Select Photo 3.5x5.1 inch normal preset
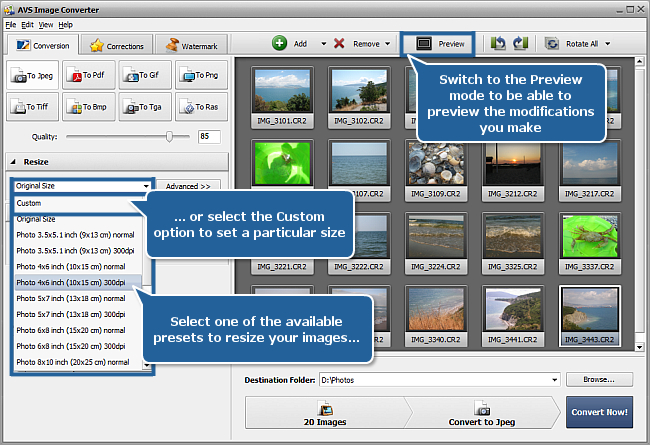This screenshot has height=445, width=650. tap(79, 235)
